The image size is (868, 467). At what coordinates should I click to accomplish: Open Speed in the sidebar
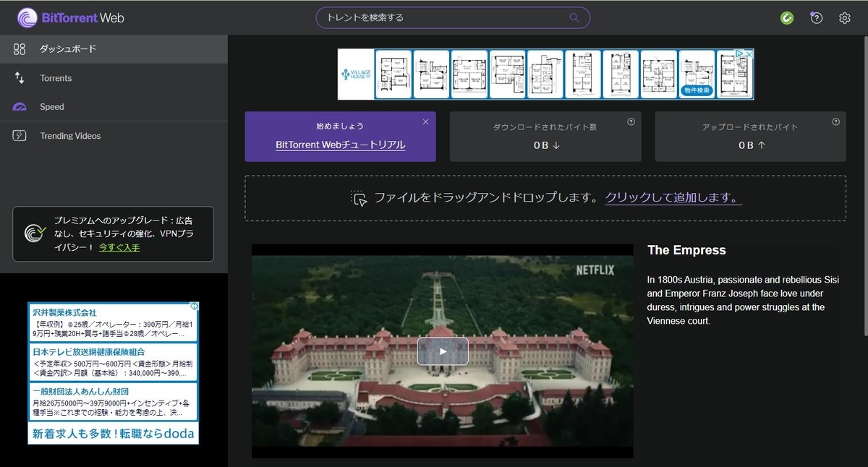114,107
